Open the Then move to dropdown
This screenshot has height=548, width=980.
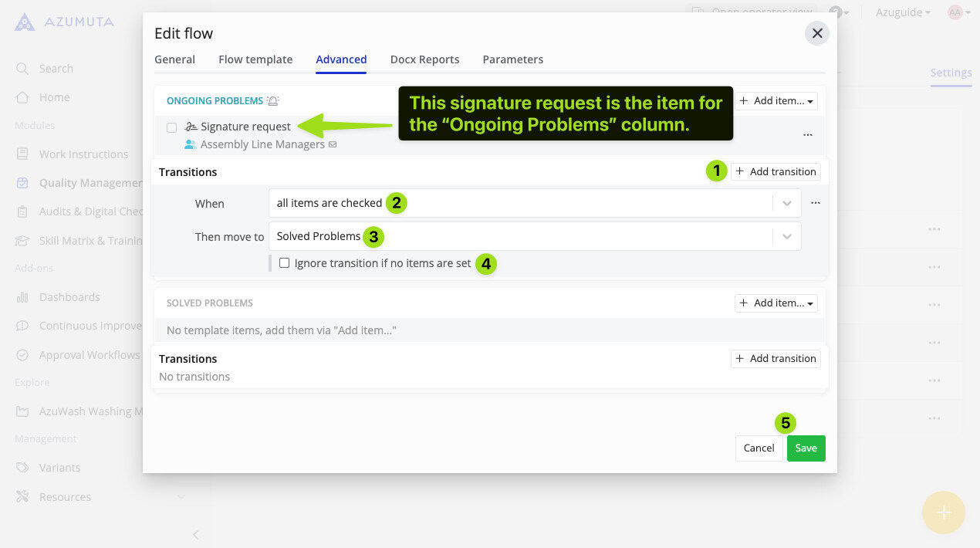(786, 237)
